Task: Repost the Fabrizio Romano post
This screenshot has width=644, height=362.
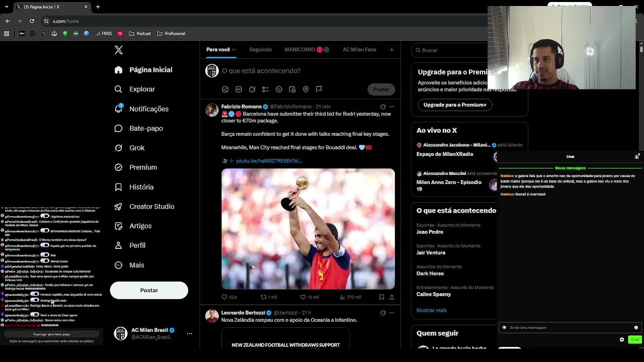Action: coord(269,297)
